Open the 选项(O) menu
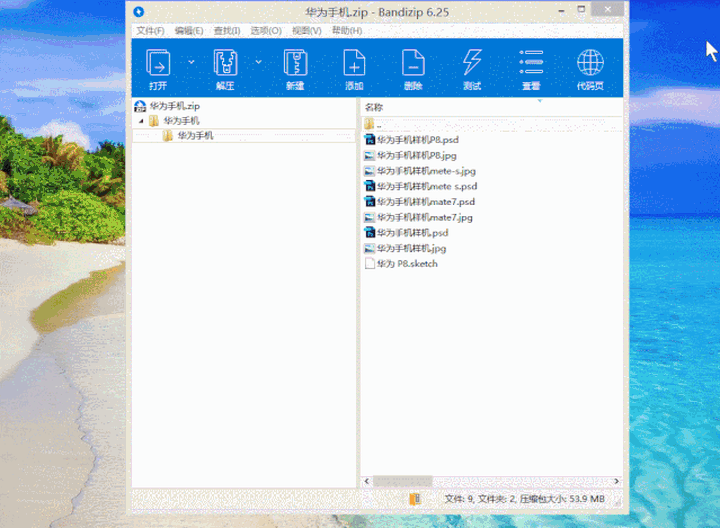Image resolution: width=720 pixels, height=528 pixels. 266,31
